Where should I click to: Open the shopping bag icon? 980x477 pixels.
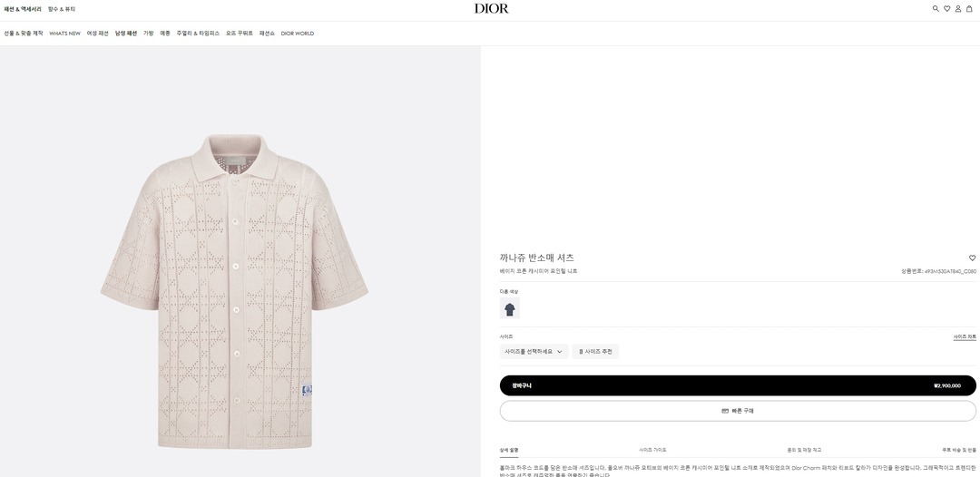pos(969,8)
